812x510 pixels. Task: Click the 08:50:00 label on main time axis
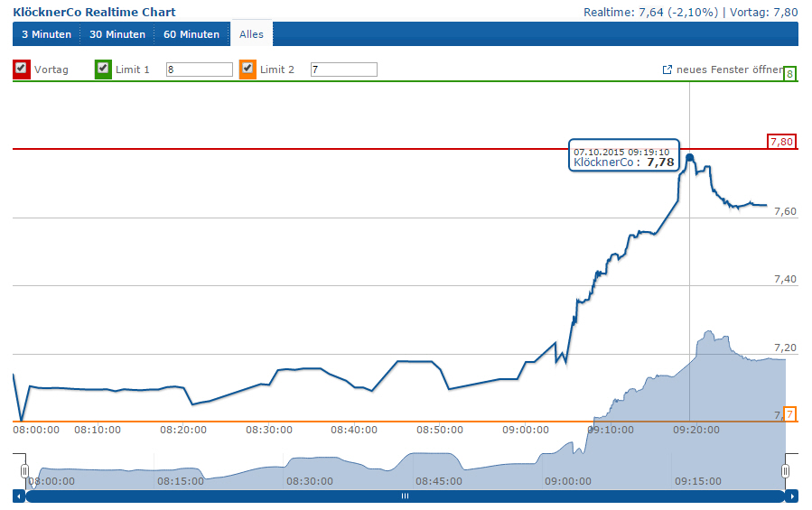point(440,430)
